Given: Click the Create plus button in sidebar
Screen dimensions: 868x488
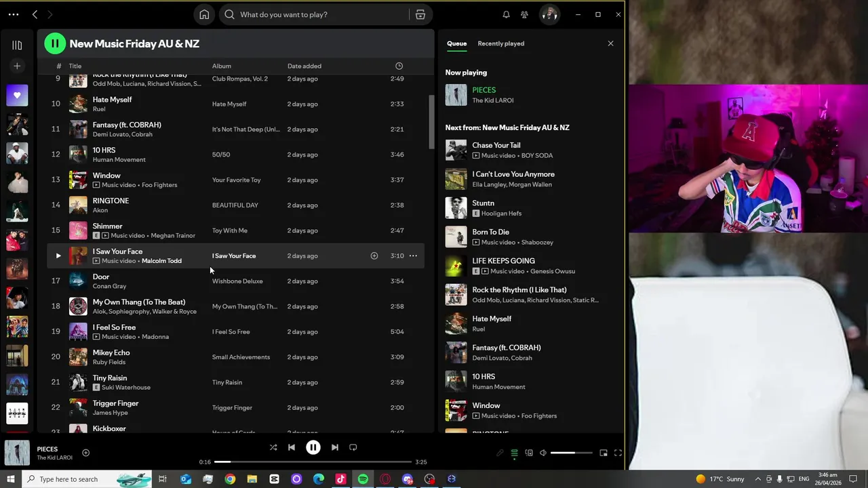Looking at the screenshot, I should click(x=17, y=66).
